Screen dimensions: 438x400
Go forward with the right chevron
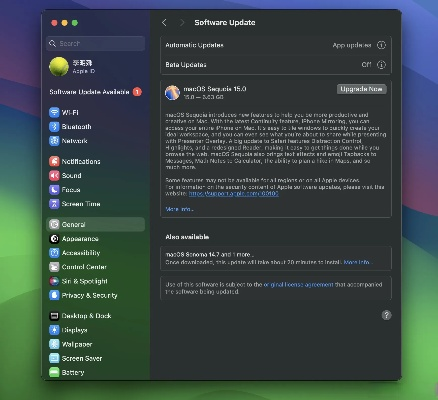pos(182,23)
